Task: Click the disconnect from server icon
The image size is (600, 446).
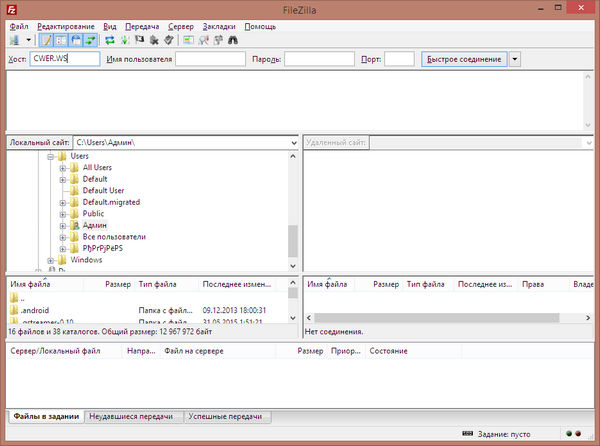Action: coord(154,40)
